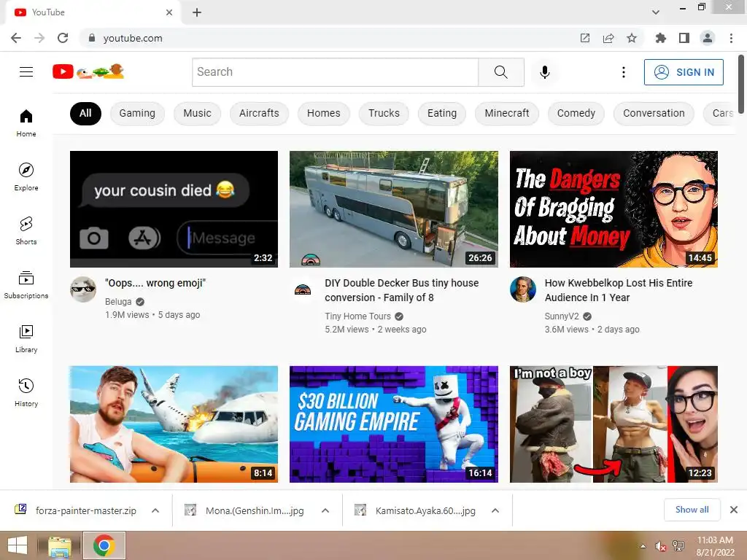Play the "your cousin died" thumbnail
Screen dimensions: 747x560
pyautogui.click(x=174, y=209)
